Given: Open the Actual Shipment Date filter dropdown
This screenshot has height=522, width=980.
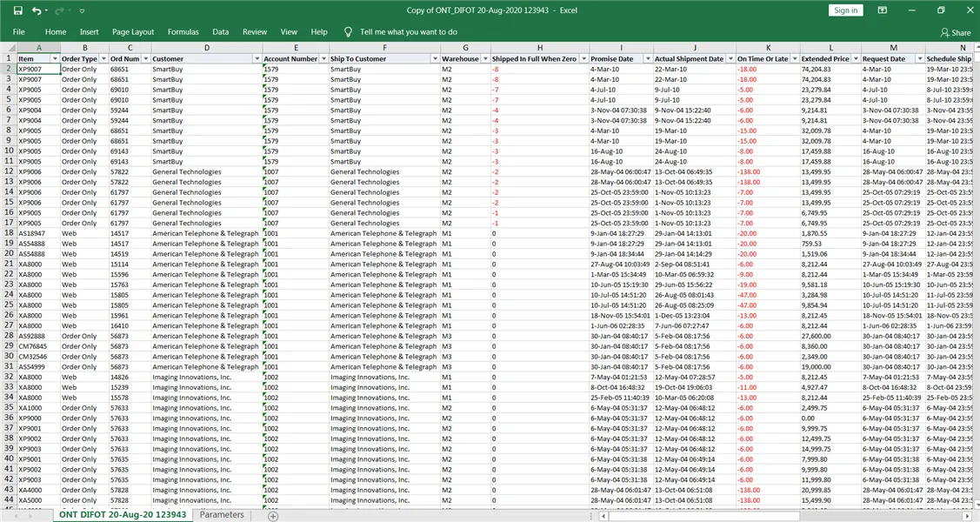Looking at the screenshot, I should tap(730, 59).
